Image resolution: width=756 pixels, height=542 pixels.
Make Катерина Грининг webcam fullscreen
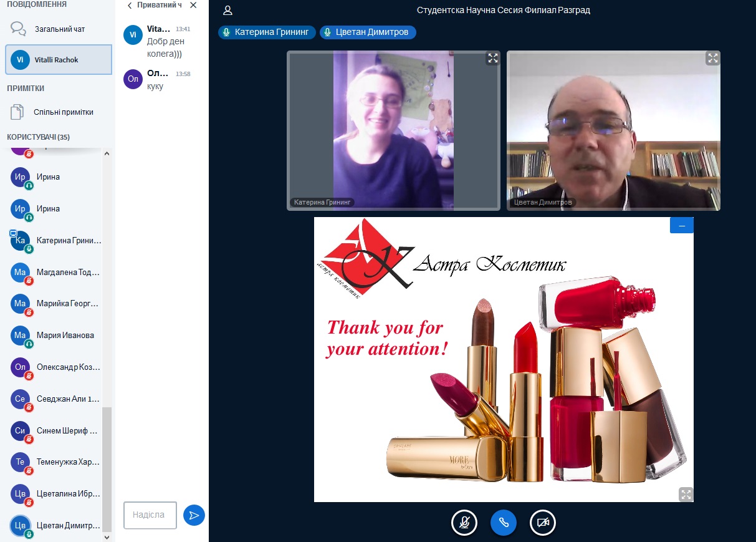[x=493, y=58]
